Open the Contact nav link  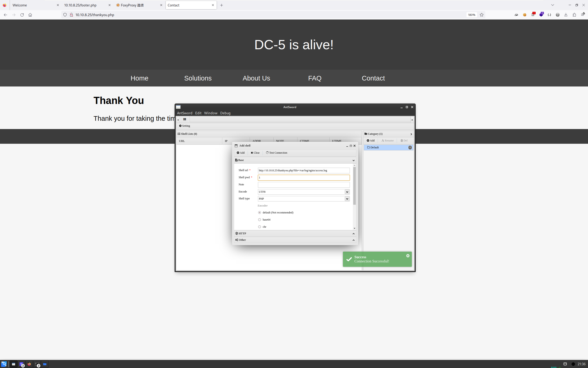373,78
